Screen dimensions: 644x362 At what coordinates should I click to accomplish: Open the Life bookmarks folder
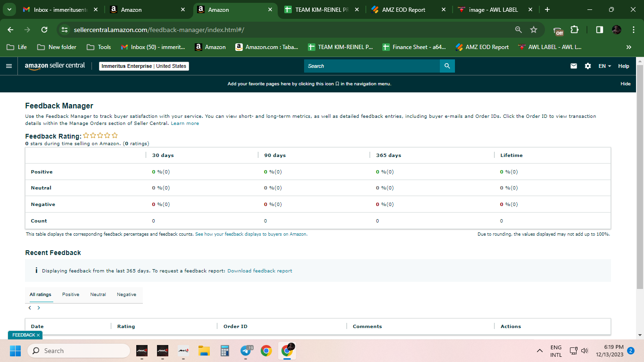[17, 47]
